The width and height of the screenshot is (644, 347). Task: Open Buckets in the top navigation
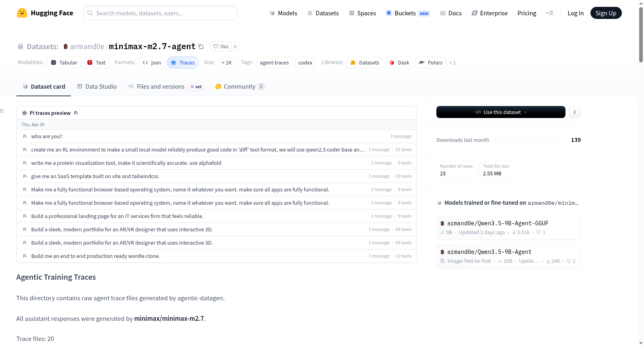click(x=408, y=13)
